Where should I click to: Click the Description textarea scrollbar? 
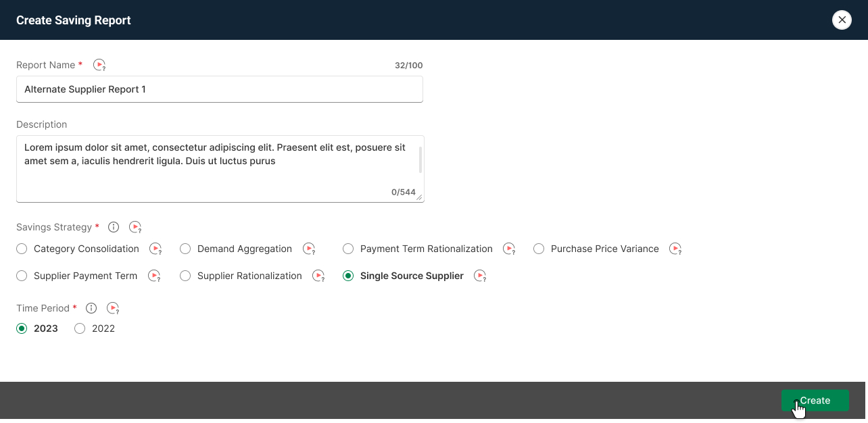[x=420, y=160]
